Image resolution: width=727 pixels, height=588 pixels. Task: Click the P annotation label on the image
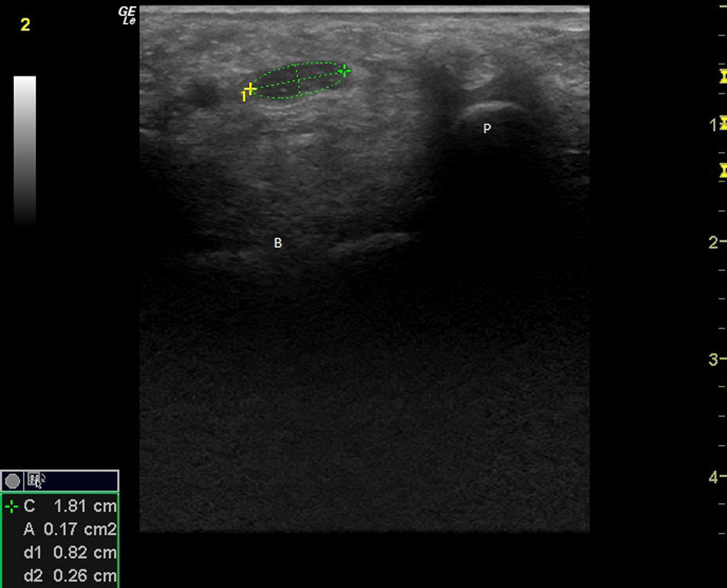(487, 129)
